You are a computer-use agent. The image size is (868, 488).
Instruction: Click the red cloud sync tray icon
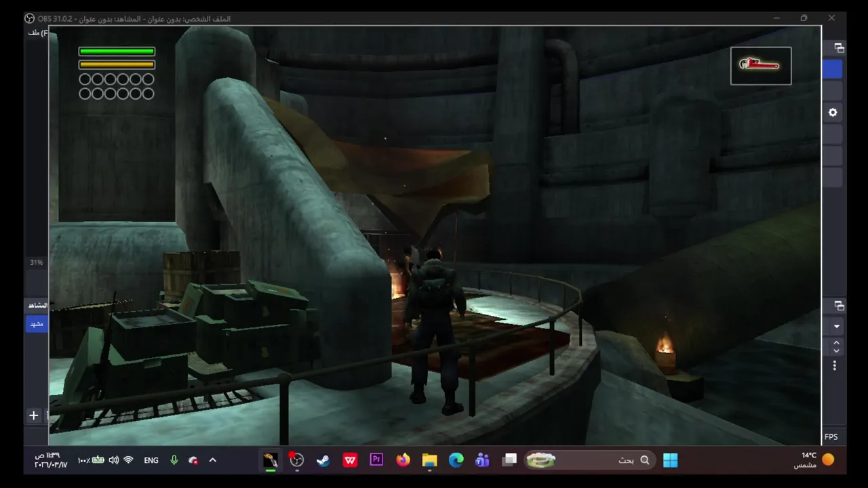[193, 460]
